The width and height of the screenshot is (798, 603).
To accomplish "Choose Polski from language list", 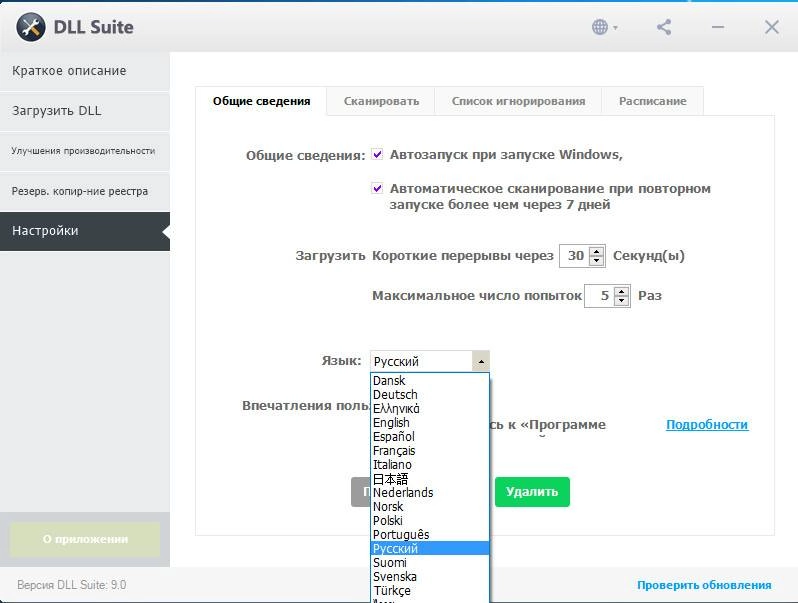I will (430, 521).
